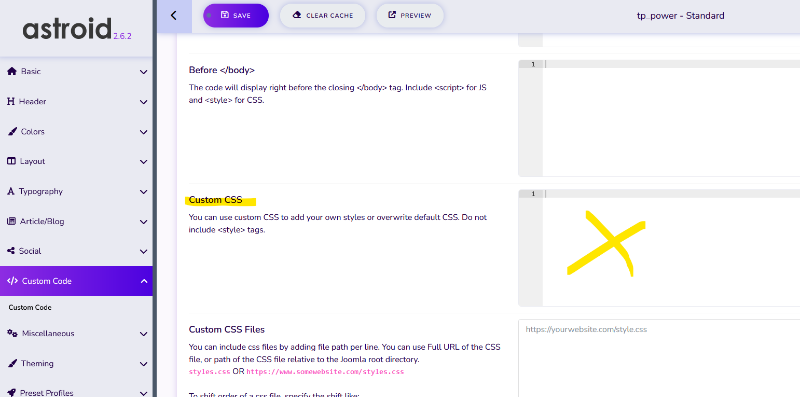The image size is (800, 397).
Task: Click the Header H icon
Action: coord(11,102)
